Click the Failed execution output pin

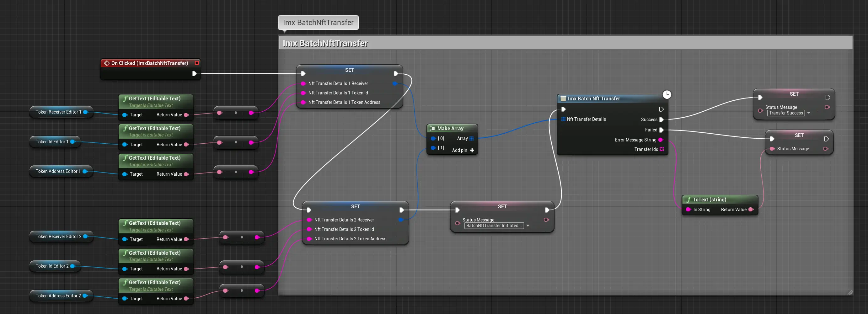point(661,130)
